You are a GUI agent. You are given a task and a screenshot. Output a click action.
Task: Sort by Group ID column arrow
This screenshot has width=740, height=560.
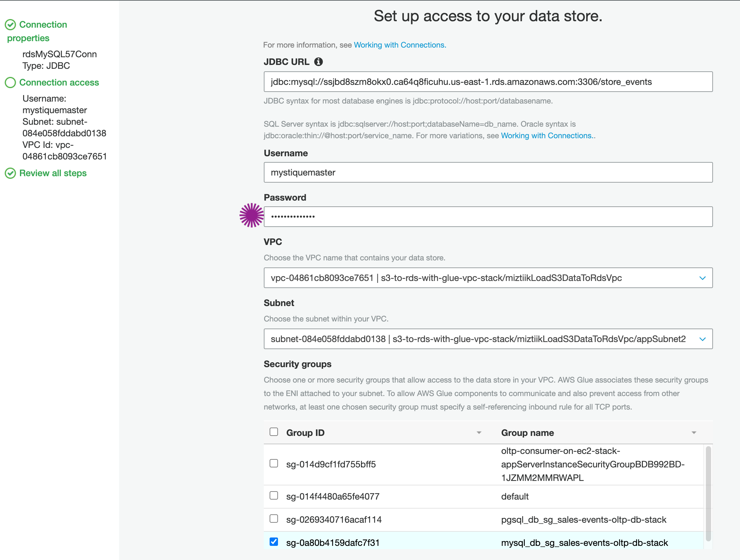(x=479, y=433)
